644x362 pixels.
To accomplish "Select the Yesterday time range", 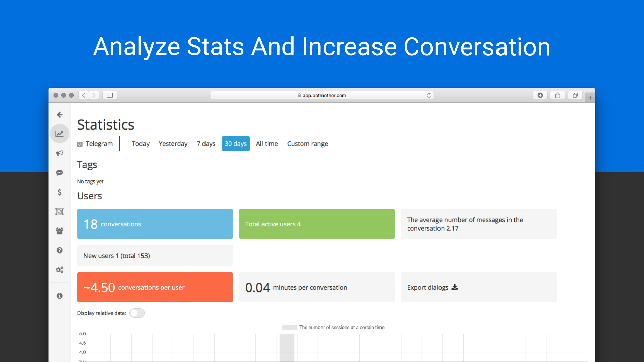I will 173,144.
